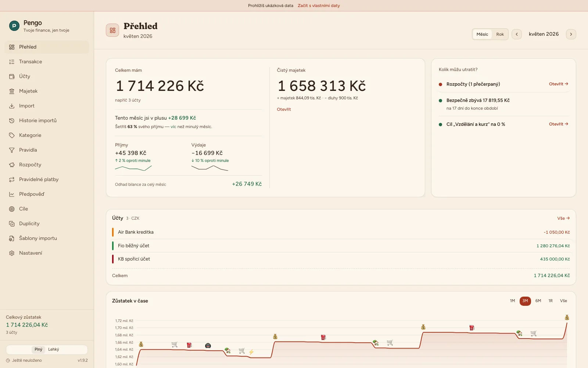Open the Vzdělání a kurz goal link
The height and width of the screenshot is (368, 588).
coord(559,124)
